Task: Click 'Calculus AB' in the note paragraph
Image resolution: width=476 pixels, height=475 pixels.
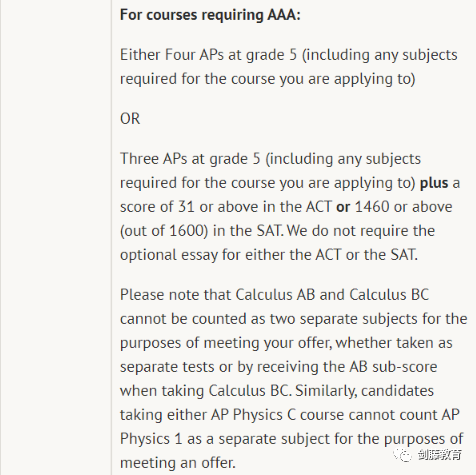Action: click(x=275, y=295)
